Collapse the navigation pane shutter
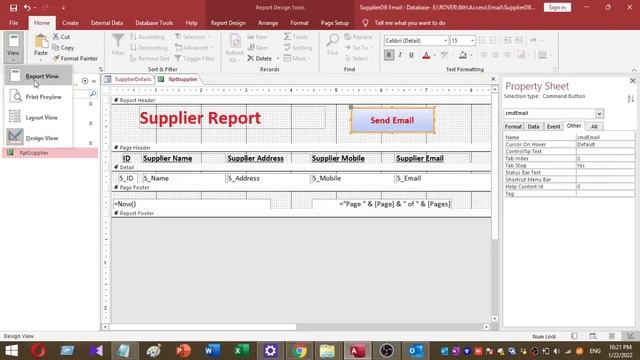The height and width of the screenshot is (360, 640). pos(93,81)
